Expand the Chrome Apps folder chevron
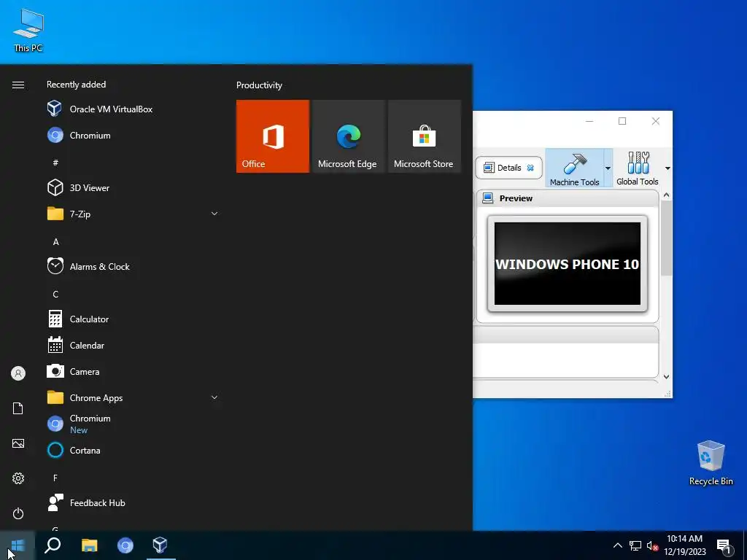 click(x=214, y=397)
